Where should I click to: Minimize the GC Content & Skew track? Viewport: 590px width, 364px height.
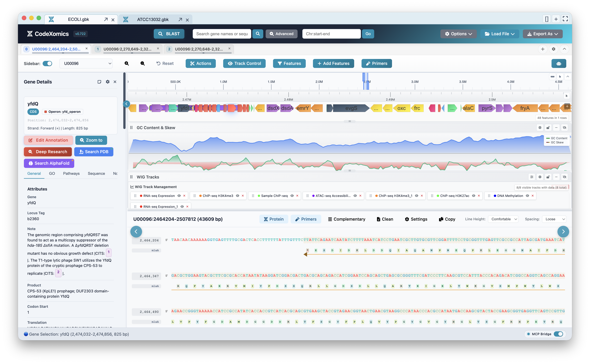(556, 128)
